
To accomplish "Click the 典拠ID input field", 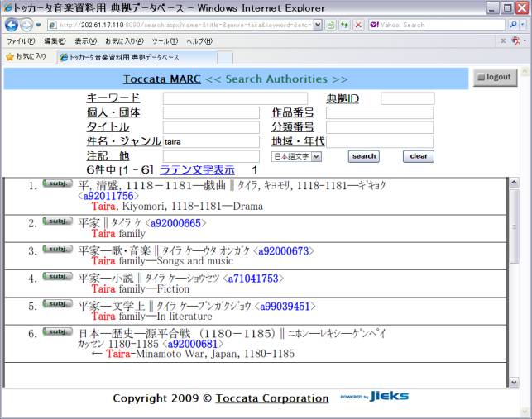I will 408,98.
